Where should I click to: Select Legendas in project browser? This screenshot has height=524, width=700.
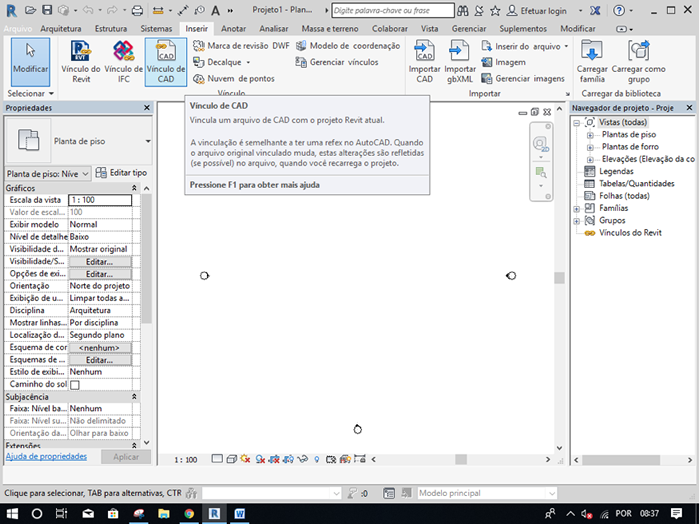[616, 171]
